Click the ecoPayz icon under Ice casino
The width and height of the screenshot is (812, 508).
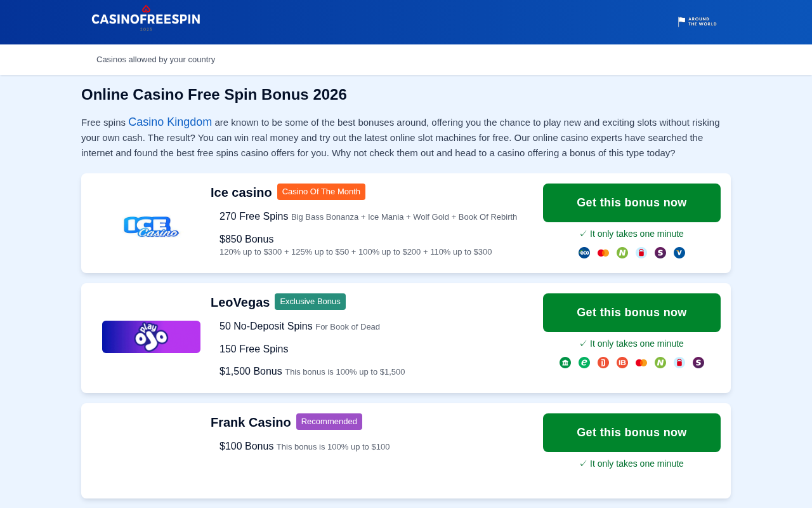[584, 253]
